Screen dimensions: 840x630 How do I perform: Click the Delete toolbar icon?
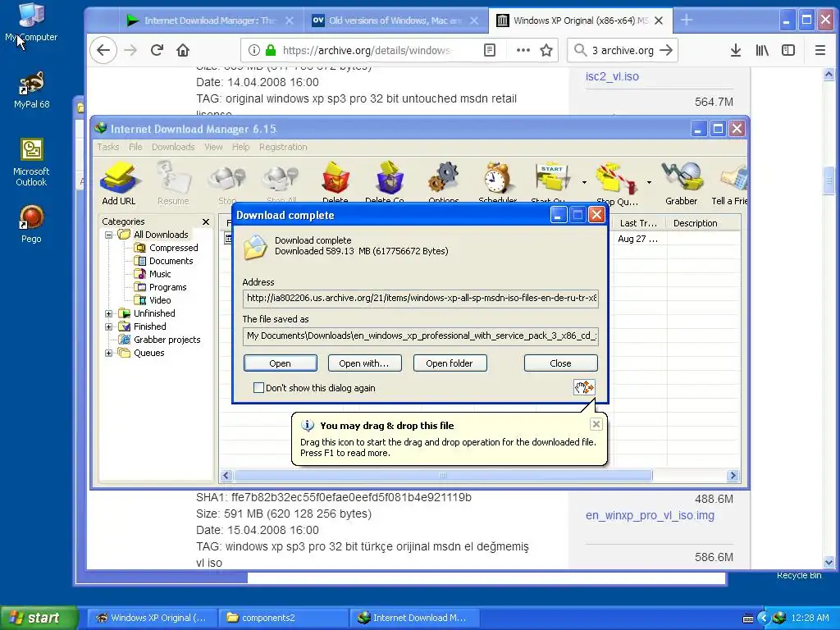coord(336,183)
